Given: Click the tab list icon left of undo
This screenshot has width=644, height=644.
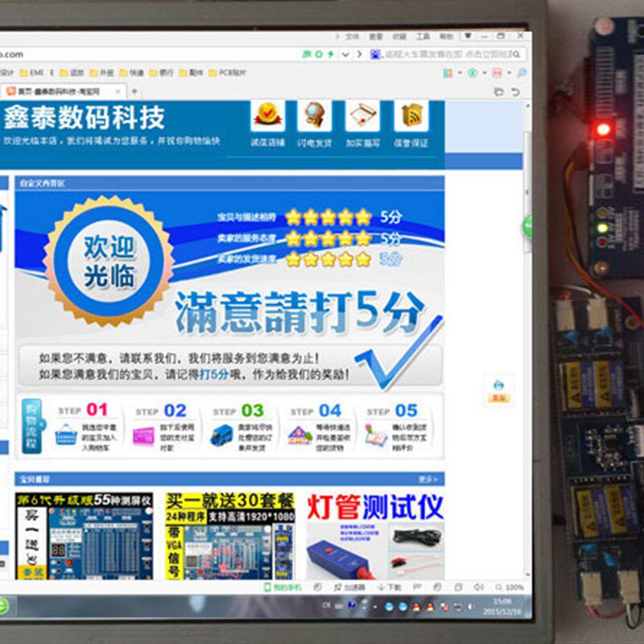Looking at the screenshot, I should click(x=499, y=92).
